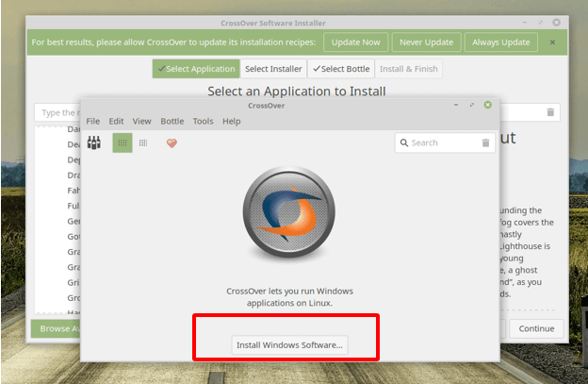Image resolution: width=588 pixels, height=384 pixels.
Task: Click Continue in installer window
Action: [536, 328]
